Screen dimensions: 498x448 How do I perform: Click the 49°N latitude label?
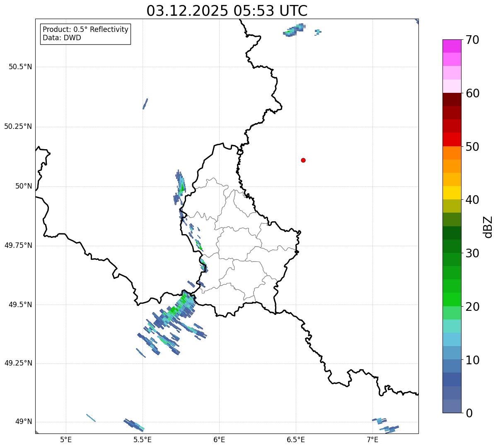pos(24,422)
